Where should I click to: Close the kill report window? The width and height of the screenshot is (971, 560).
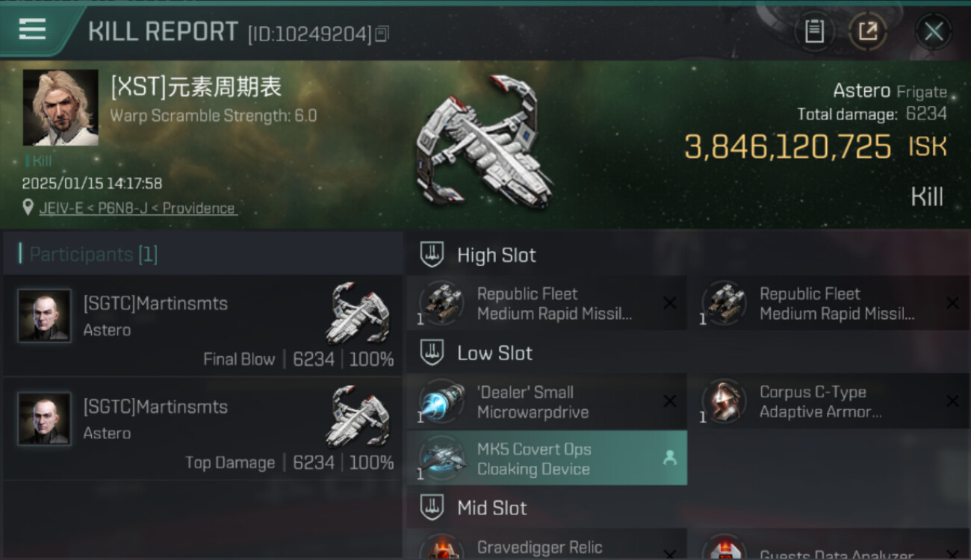point(934,31)
